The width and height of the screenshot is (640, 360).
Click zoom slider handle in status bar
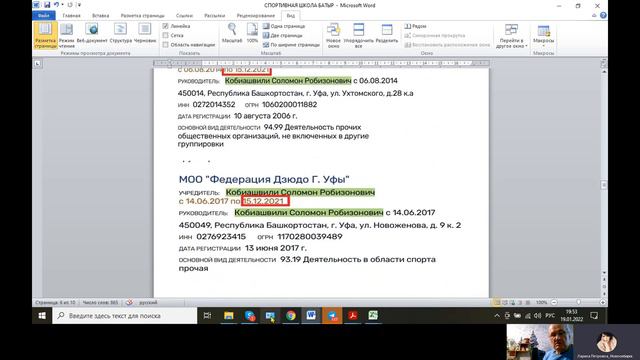click(x=578, y=302)
